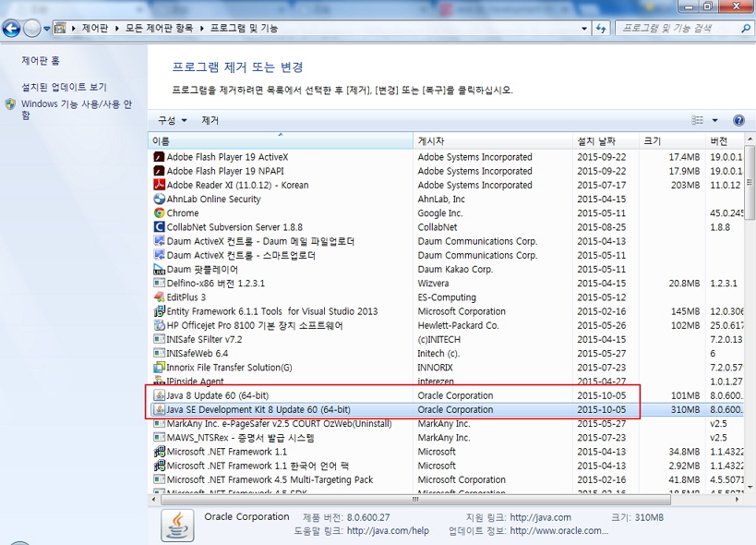
Task: Select INISafe SFilter v7.2 row
Action: click(x=446, y=339)
